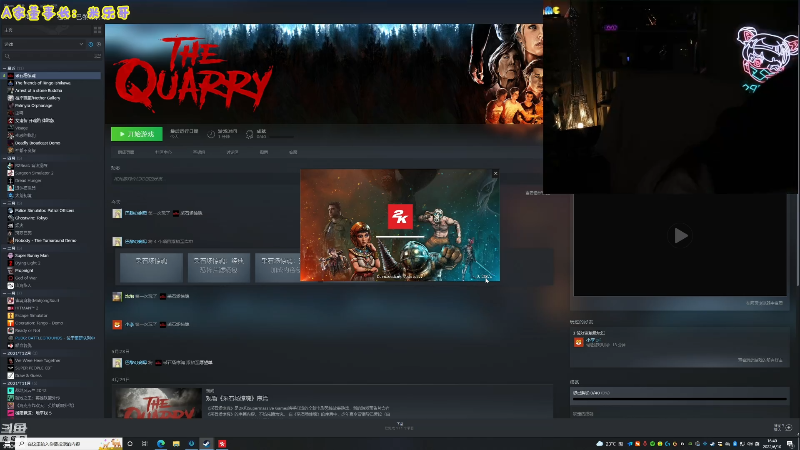800x450 pixels.
Task: Select We Were Here Together entry
Action: [x=37, y=361]
